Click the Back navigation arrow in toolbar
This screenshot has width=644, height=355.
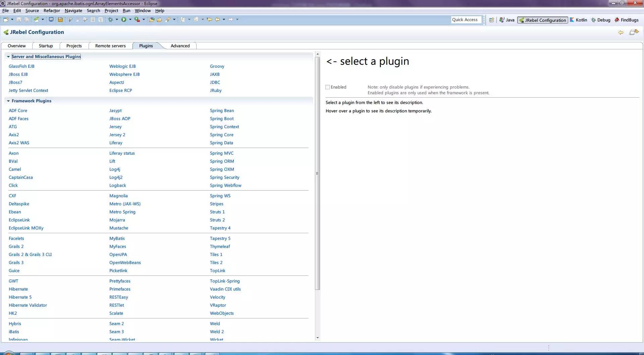(x=217, y=19)
